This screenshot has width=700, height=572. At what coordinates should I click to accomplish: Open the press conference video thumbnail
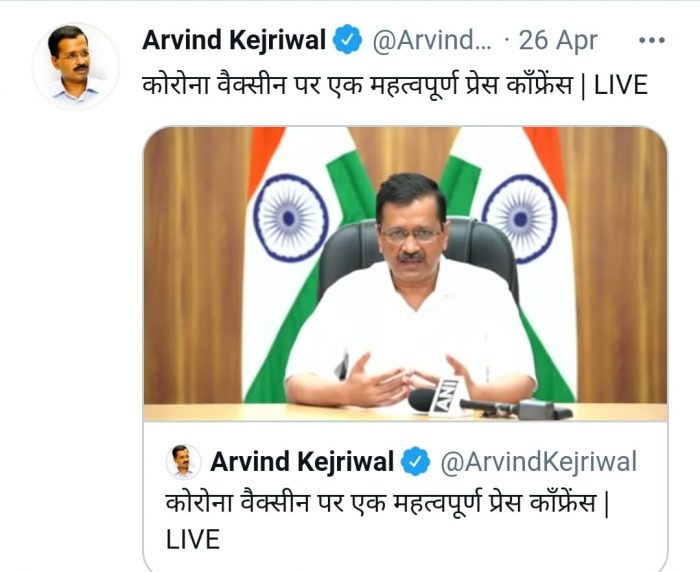tap(405, 274)
